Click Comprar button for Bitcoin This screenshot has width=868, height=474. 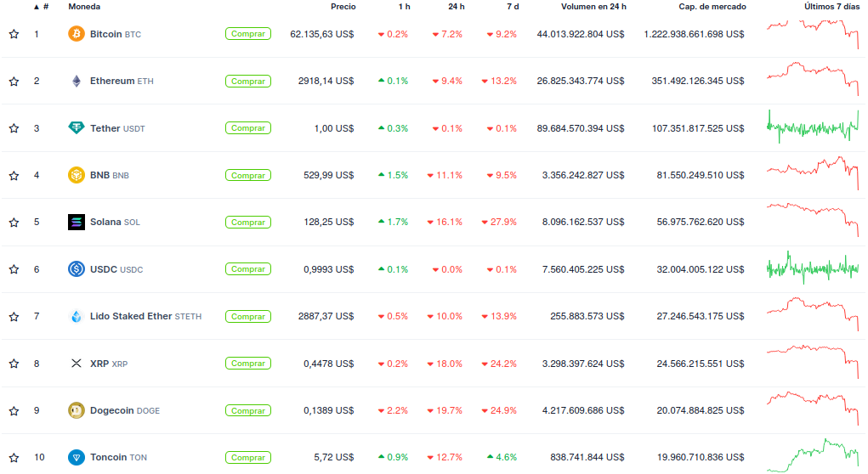pos(248,34)
